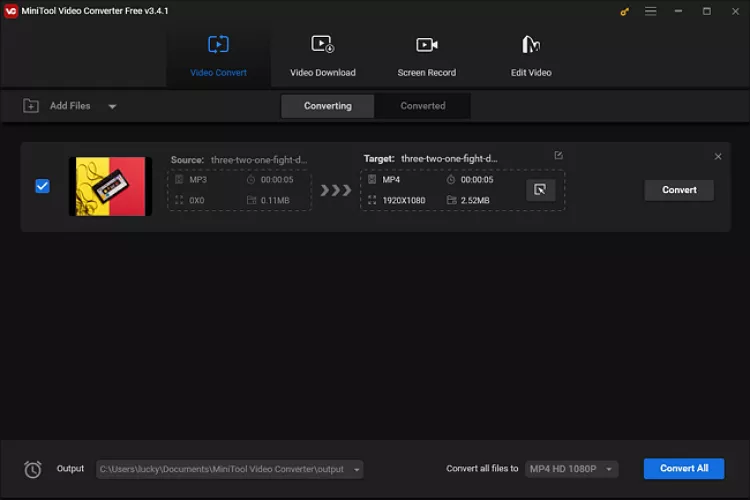Switch to the Video Download tab
The image size is (750, 500).
(323, 57)
